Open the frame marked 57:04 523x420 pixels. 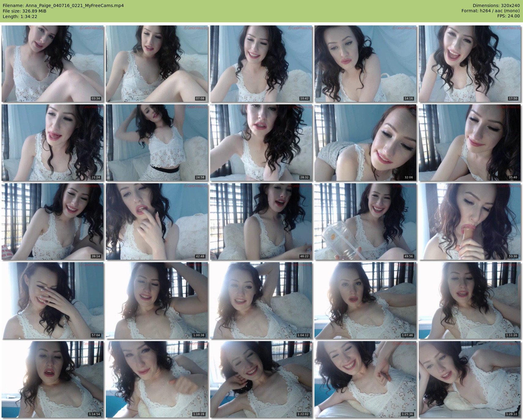[x=53, y=300]
